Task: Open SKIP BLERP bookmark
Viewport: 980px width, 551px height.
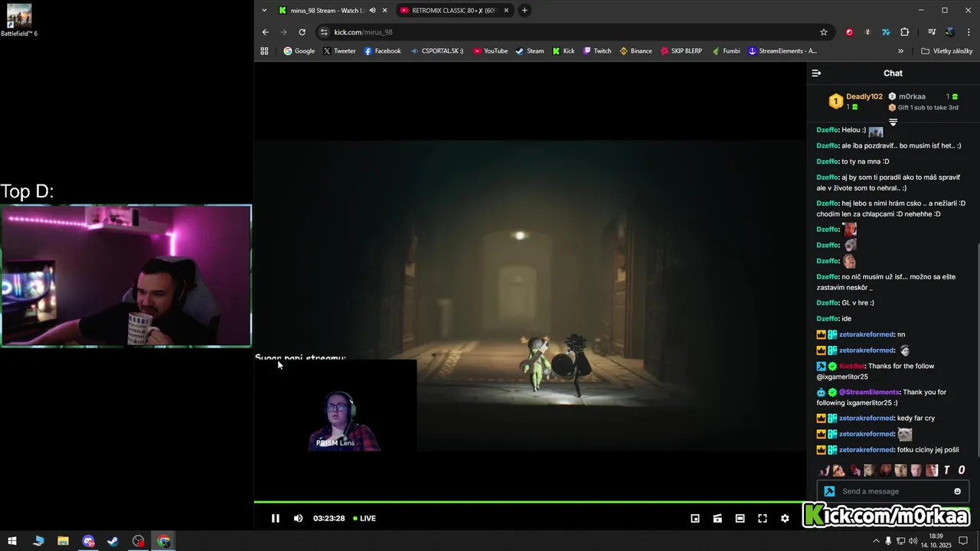Action: tap(681, 51)
